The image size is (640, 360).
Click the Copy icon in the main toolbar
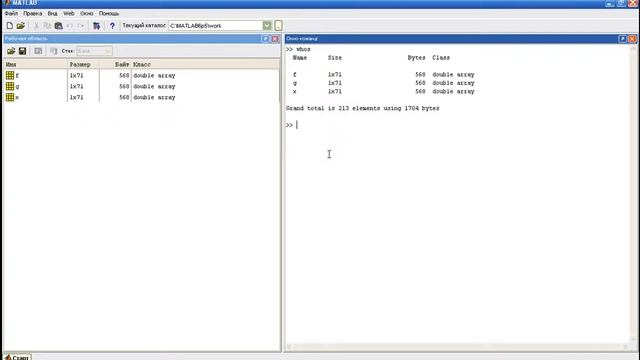point(47,26)
